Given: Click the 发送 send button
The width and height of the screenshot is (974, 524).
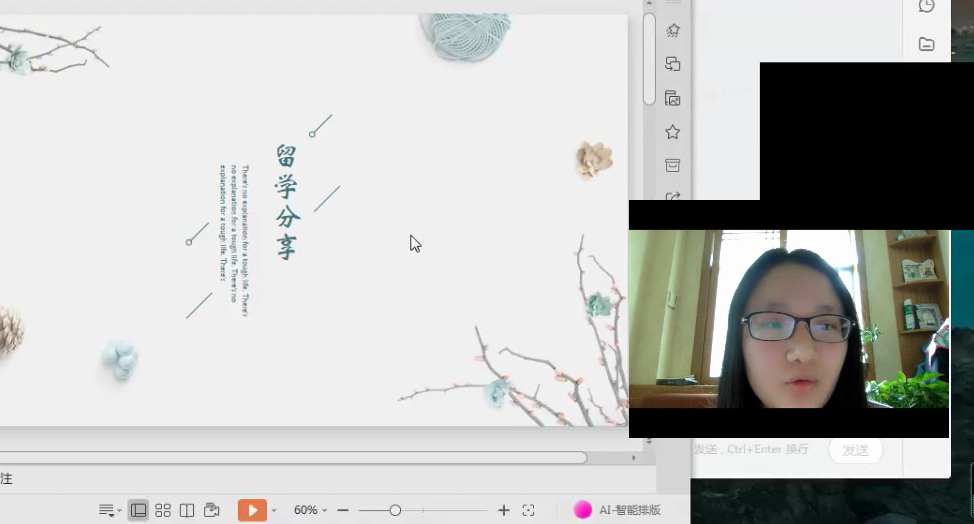Looking at the screenshot, I should [855, 450].
